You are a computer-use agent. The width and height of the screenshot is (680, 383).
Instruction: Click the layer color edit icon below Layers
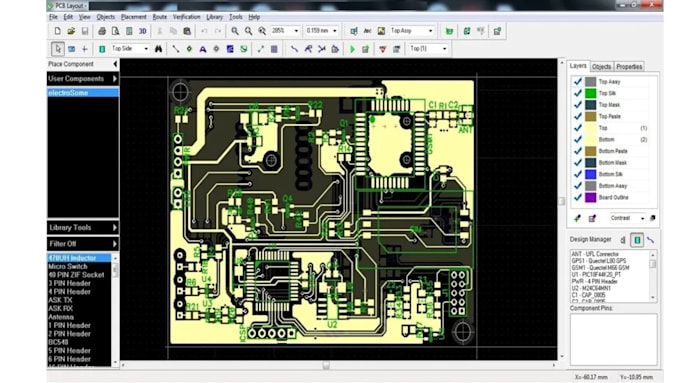577,218
